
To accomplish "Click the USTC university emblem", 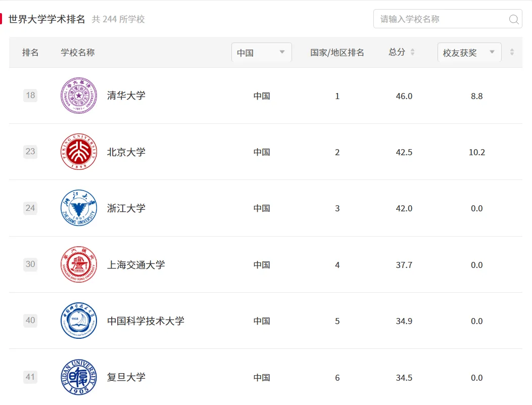I will [78, 321].
